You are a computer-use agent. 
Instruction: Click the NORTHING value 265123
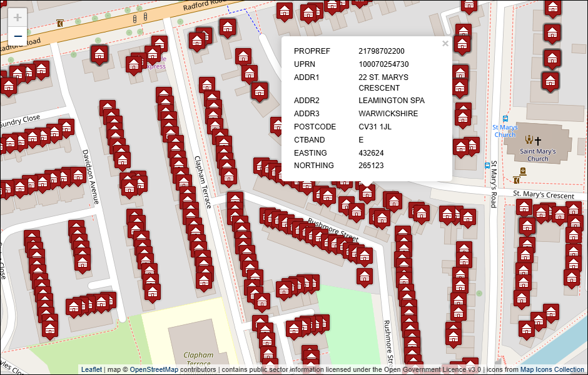pyautogui.click(x=371, y=165)
